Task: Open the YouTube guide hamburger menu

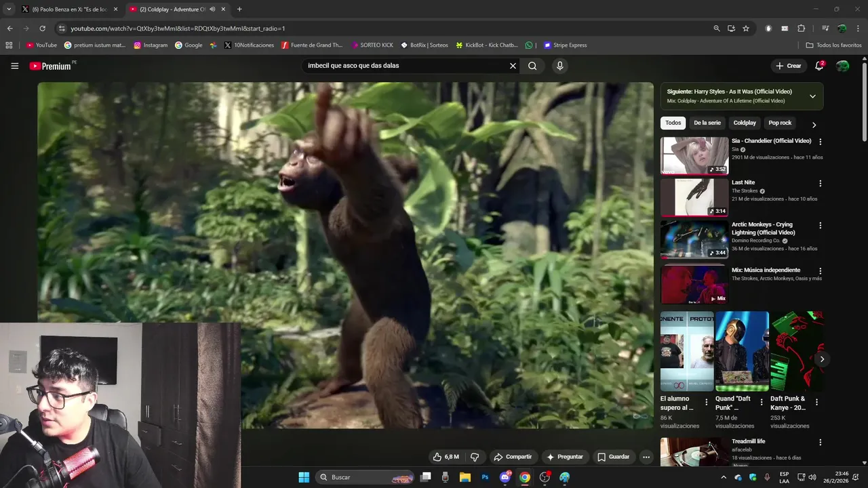Action: click(14, 66)
